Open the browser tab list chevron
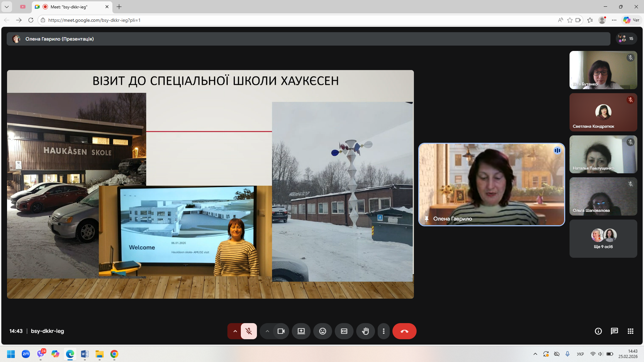The image size is (644, 362). [x=6, y=7]
